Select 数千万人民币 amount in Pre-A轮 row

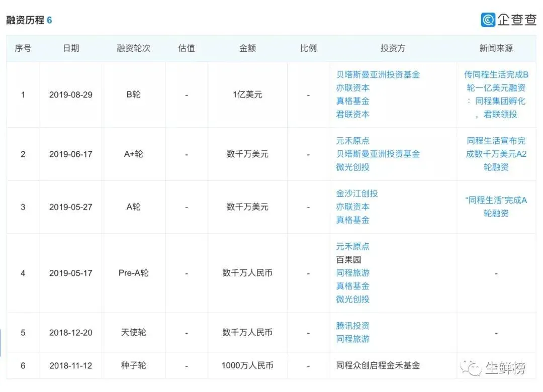(247, 273)
